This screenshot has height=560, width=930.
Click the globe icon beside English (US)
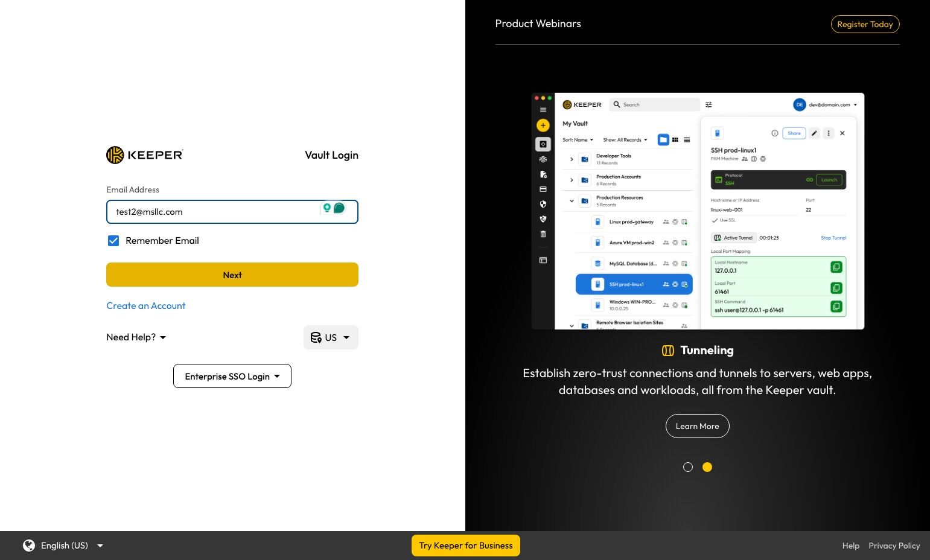(x=29, y=546)
